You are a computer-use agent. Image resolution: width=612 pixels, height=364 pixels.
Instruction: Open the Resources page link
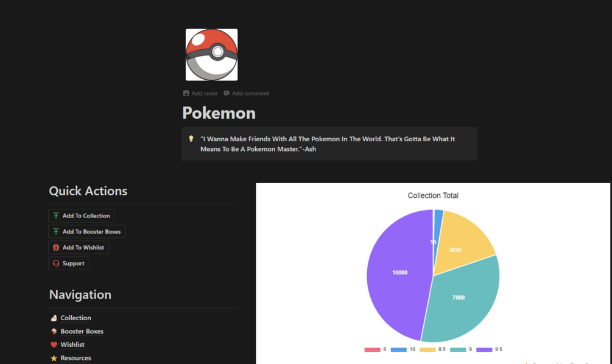pyautogui.click(x=76, y=358)
